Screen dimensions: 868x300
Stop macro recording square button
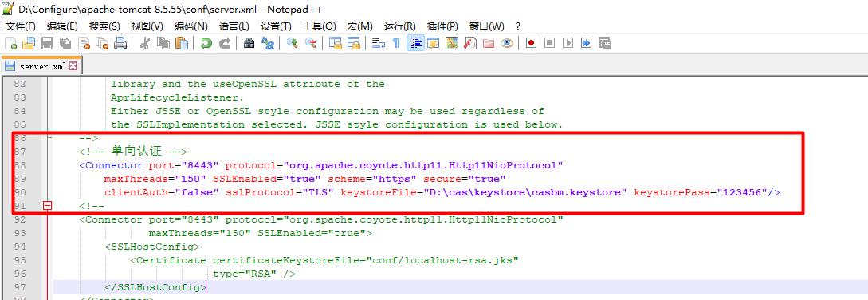pos(550,43)
